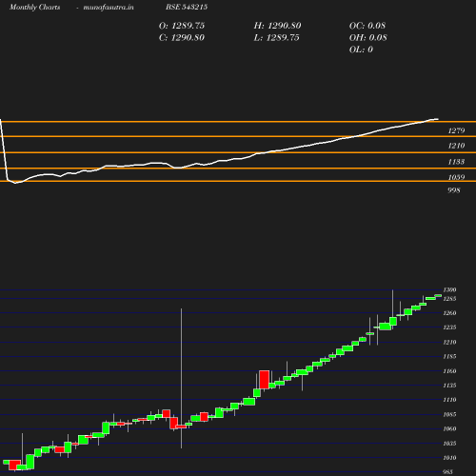
Task: Click the 'munafasutra.in' site label
Action: tap(109, 8)
